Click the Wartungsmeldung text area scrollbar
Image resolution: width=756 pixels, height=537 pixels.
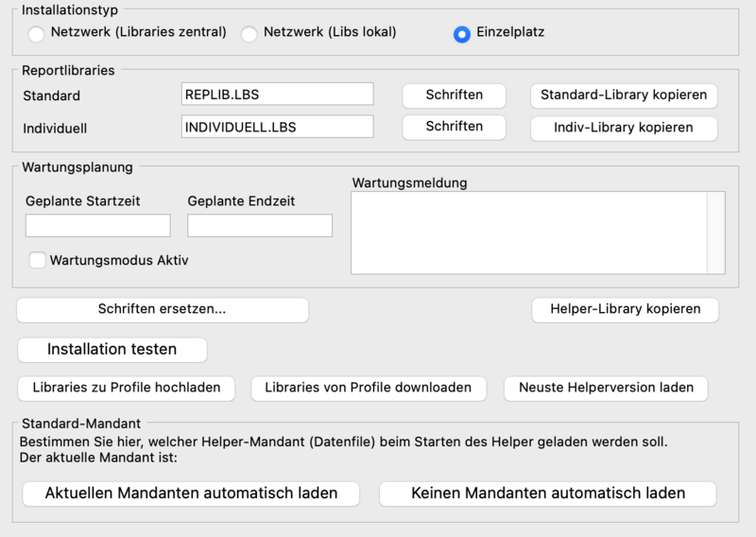715,233
